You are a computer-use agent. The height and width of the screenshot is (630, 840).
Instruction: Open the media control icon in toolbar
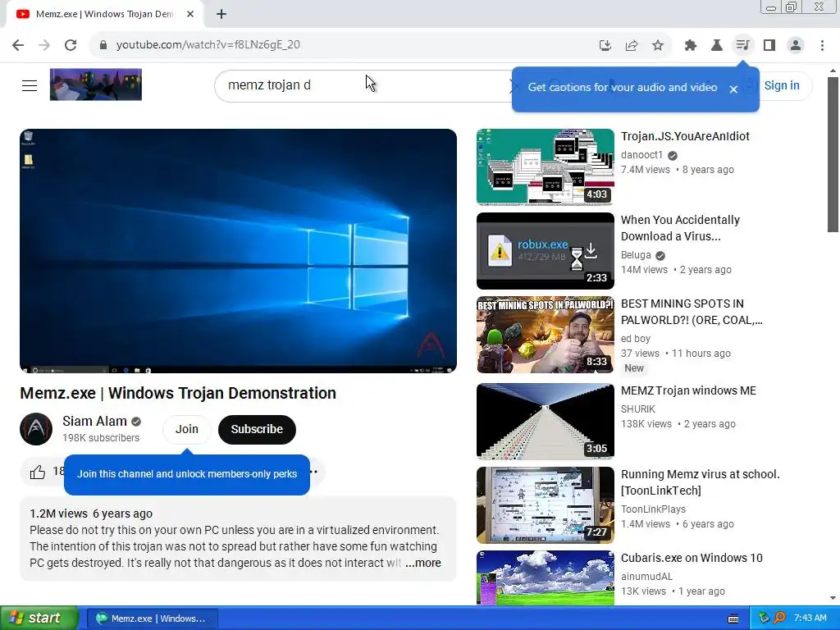[x=742, y=45]
